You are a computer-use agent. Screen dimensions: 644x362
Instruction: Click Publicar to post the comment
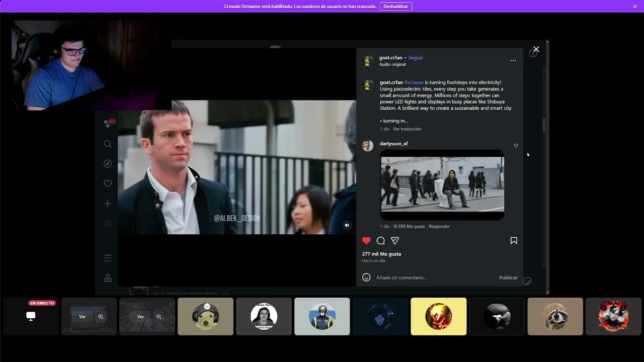(508, 278)
